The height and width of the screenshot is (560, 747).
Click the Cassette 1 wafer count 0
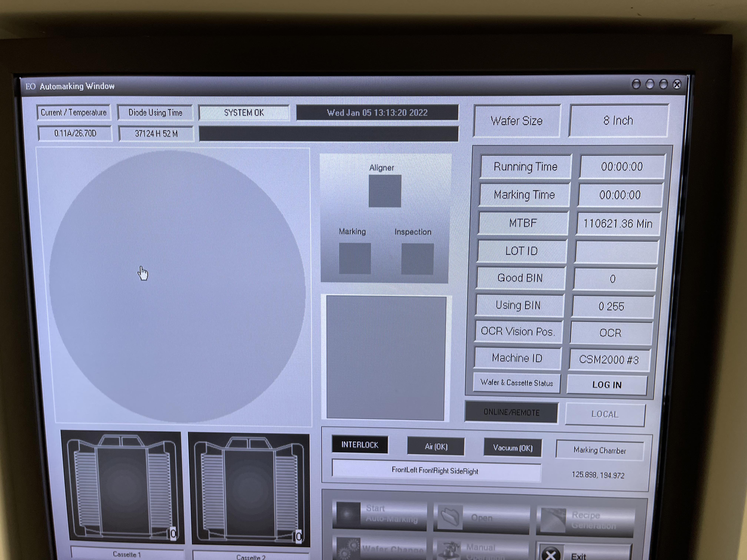click(x=173, y=534)
